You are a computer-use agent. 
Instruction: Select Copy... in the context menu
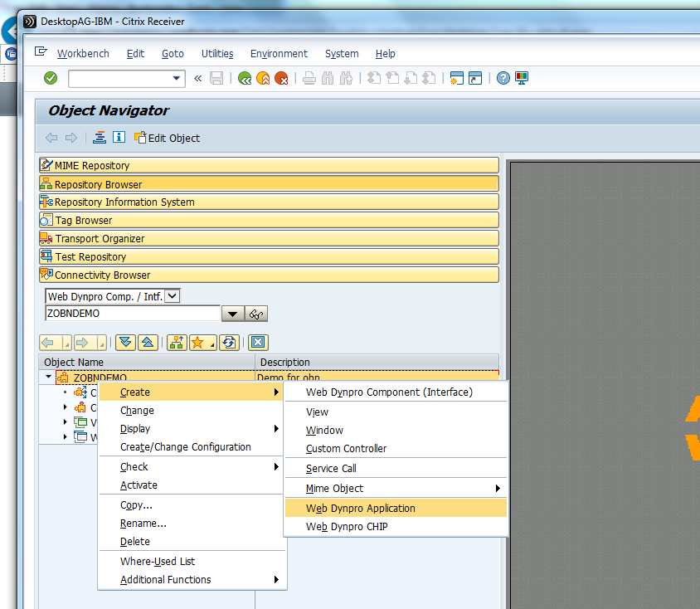(x=191, y=505)
